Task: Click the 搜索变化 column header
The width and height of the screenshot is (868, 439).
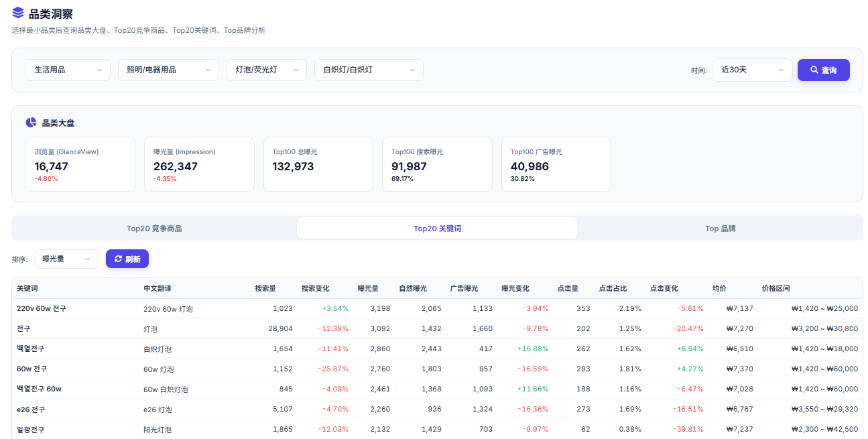Action: point(316,288)
